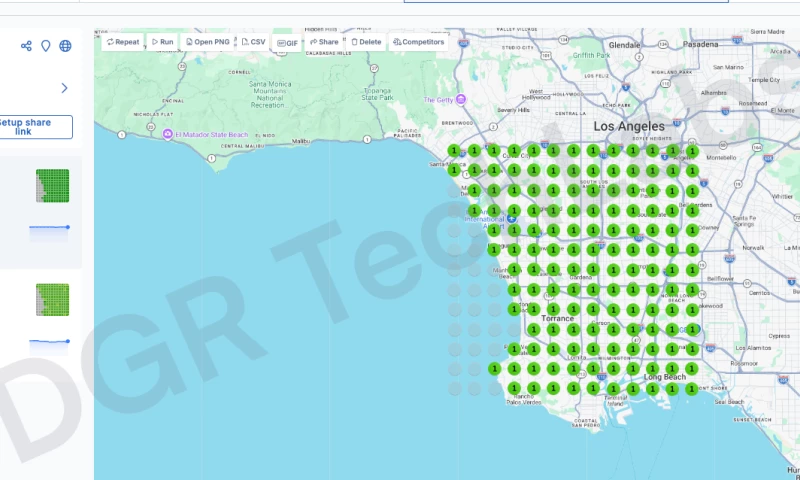Export results with the CSV button
800x480 pixels.
[253, 42]
